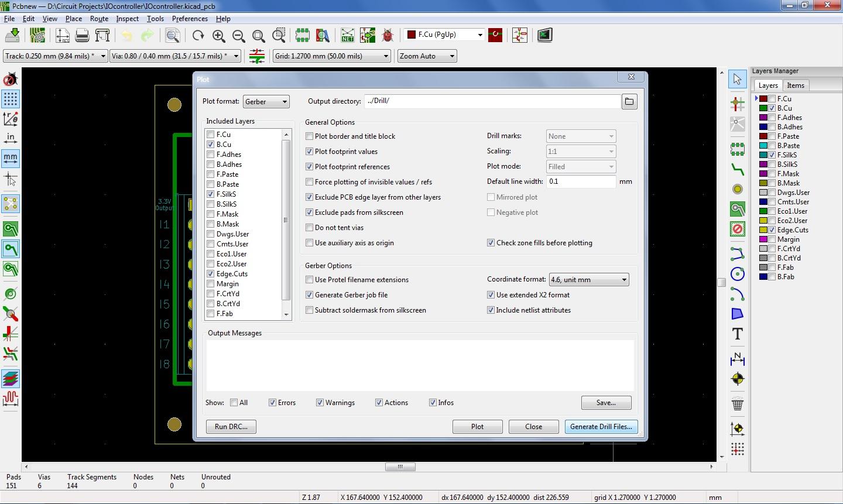Open the Route menu

tap(99, 19)
